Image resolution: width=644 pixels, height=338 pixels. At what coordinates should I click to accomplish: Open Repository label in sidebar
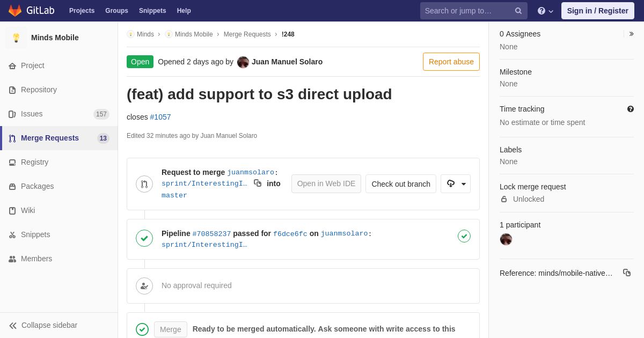pyautogui.click(x=39, y=90)
